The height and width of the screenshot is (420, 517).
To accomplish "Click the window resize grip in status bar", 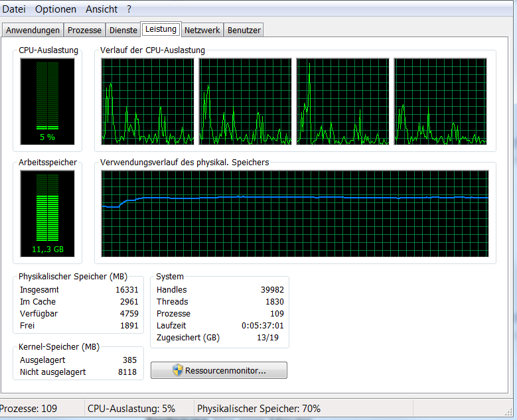I will pos(508,412).
